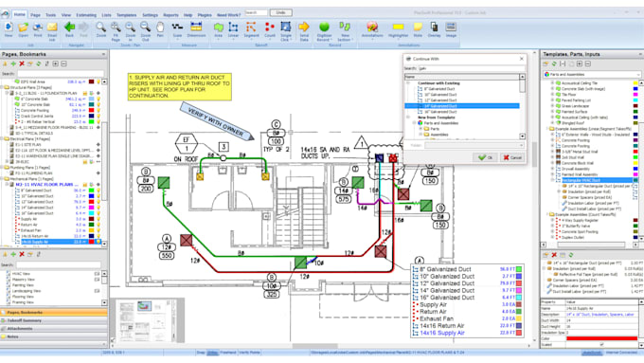The height and width of the screenshot is (363, 644).
Task: Collapse the Electrical Plans folder
Action: (2, 139)
